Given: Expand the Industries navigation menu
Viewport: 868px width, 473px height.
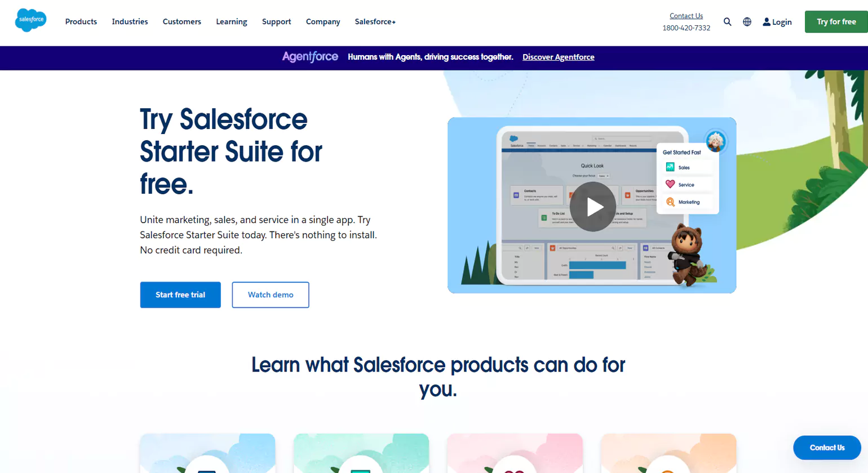Looking at the screenshot, I should point(130,21).
